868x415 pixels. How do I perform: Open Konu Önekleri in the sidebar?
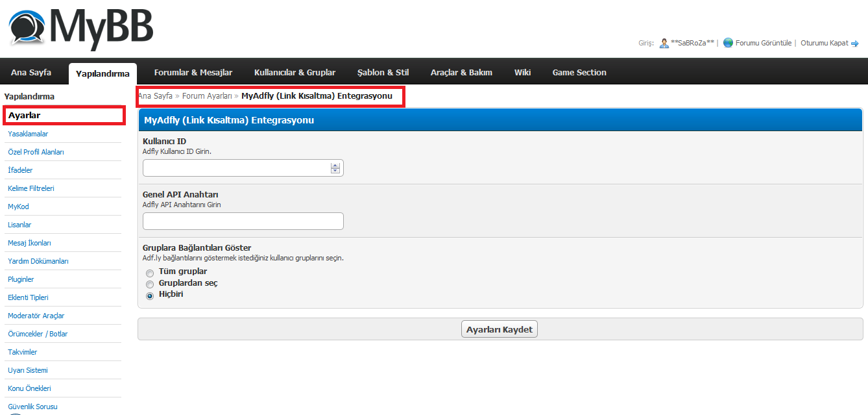point(29,388)
